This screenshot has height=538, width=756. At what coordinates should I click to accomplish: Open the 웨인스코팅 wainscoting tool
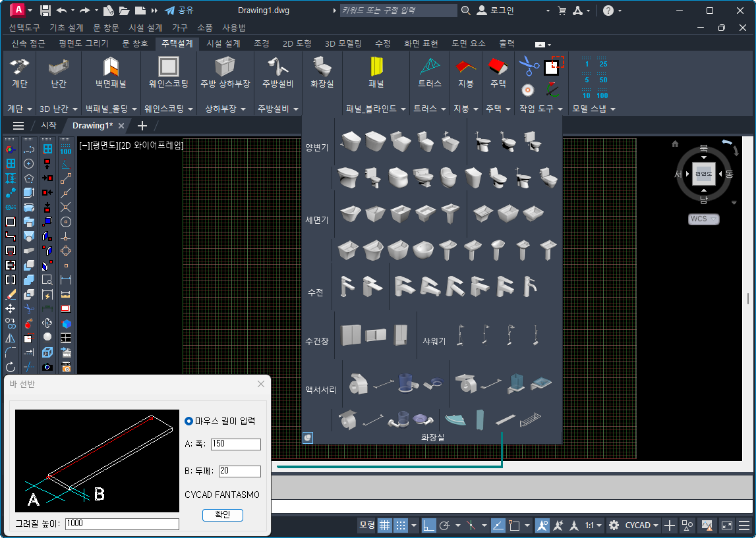168,68
